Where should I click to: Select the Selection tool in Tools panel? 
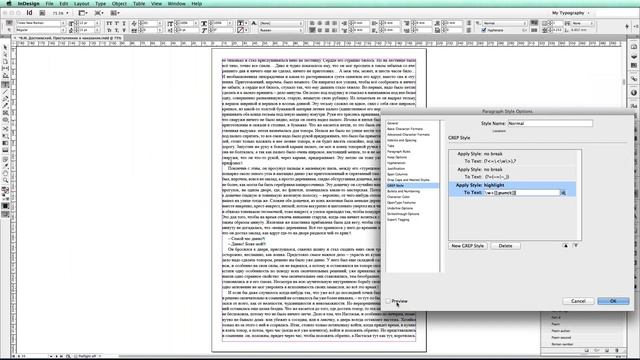5,48
